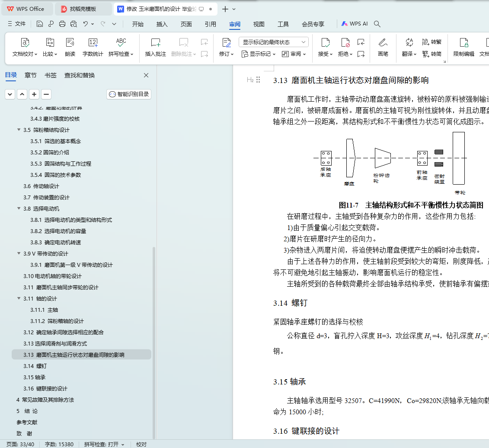The height and width of the screenshot is (448, 489).
Task: Switch to the 引用 ribbon tab
Action: point(211,24)
